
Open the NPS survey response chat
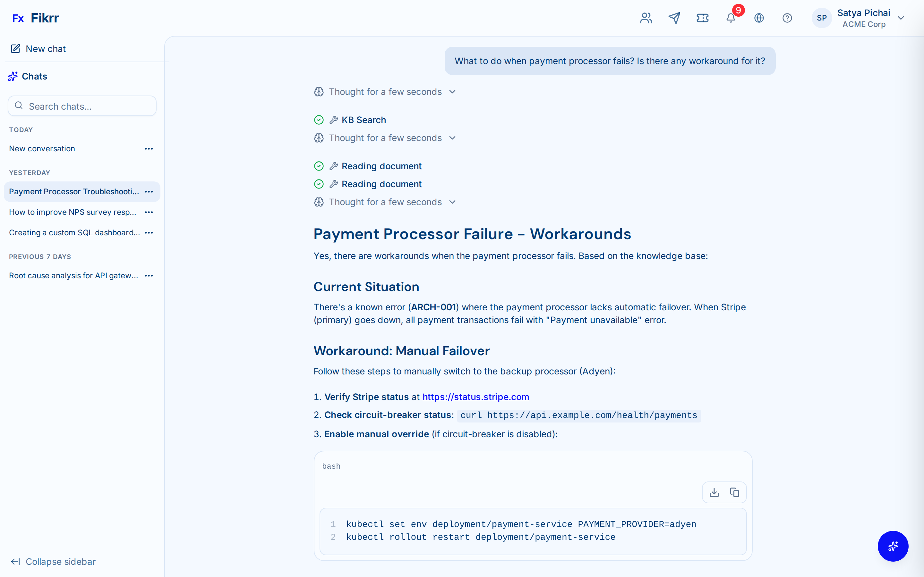tap(73, 212)
